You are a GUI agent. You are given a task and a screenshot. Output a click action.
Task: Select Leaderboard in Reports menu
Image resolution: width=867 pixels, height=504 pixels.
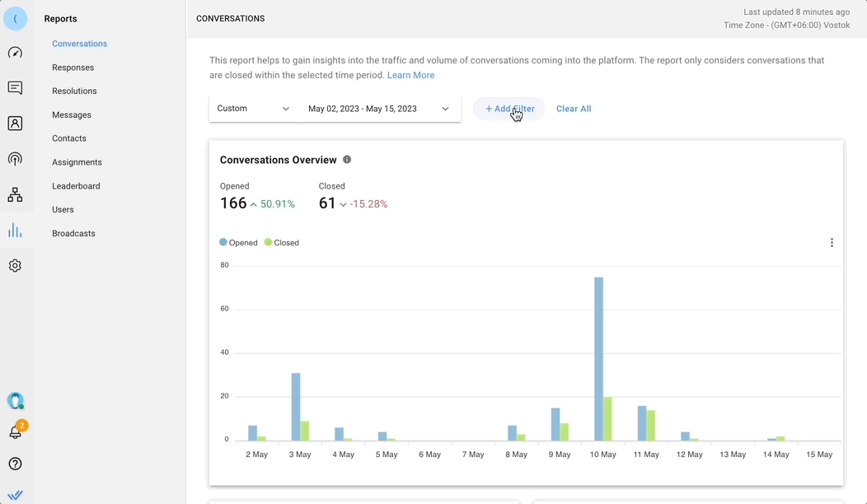point(76,186)
